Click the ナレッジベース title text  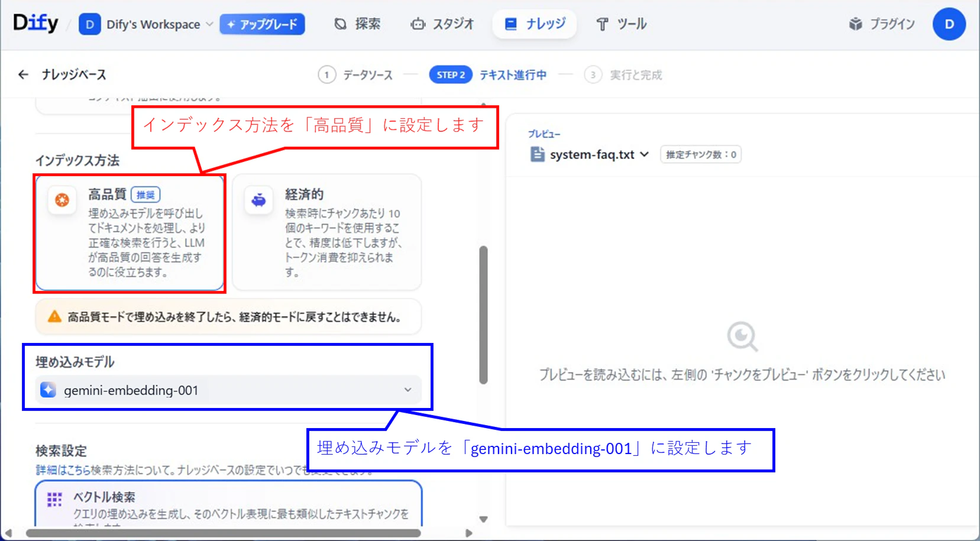pos(74,74)
